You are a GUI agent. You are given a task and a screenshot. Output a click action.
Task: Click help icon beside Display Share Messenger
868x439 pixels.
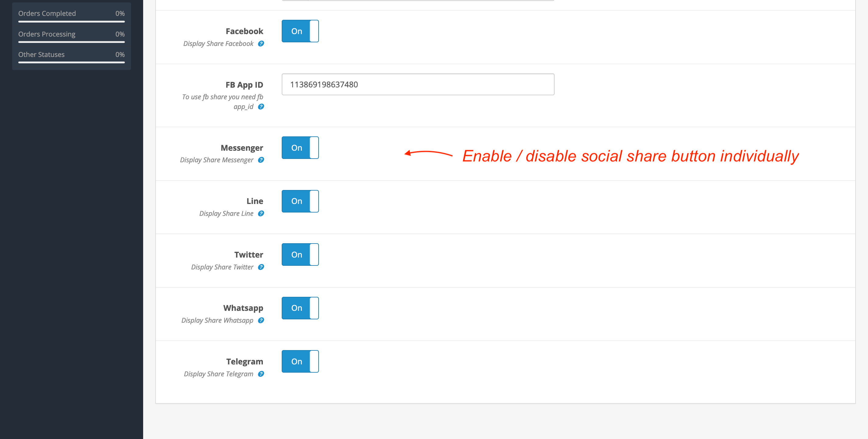pos(261,160)
